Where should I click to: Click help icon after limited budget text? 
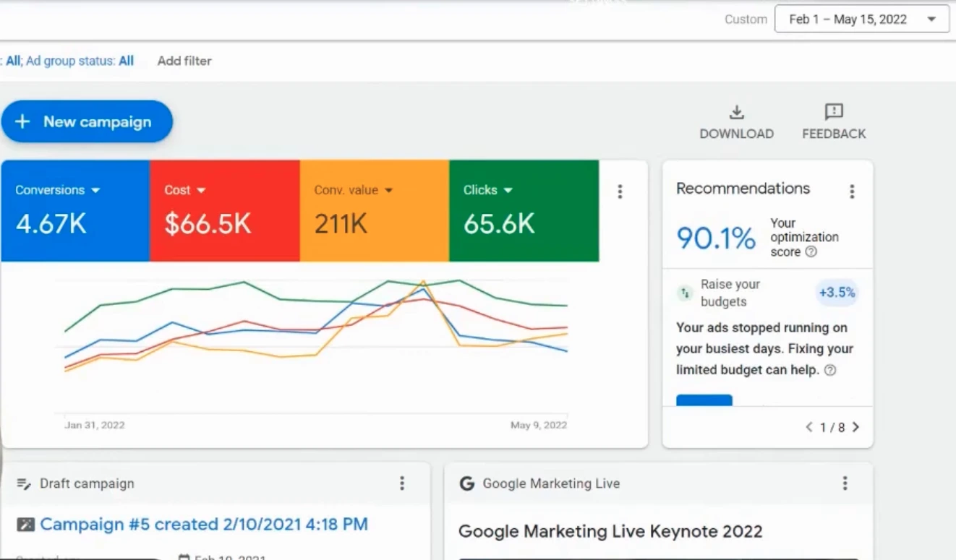(830, 370)
